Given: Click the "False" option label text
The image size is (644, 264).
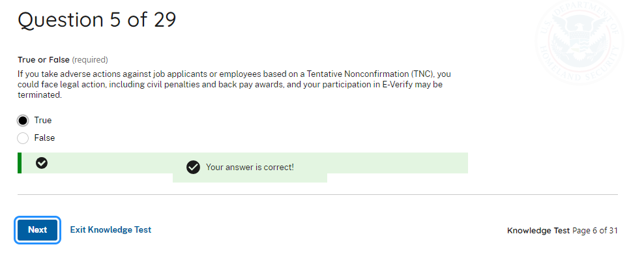Looking at the screenshot, I should coord(44,138).
